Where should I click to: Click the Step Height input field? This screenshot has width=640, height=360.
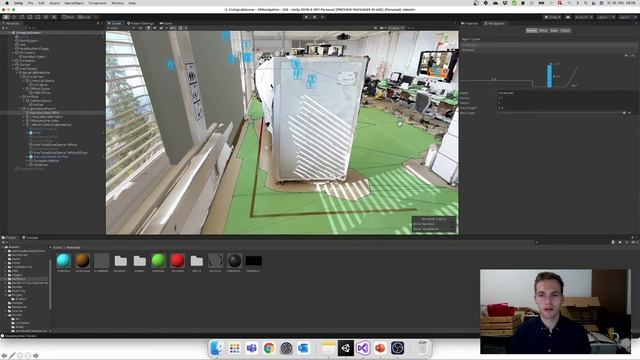567,108
